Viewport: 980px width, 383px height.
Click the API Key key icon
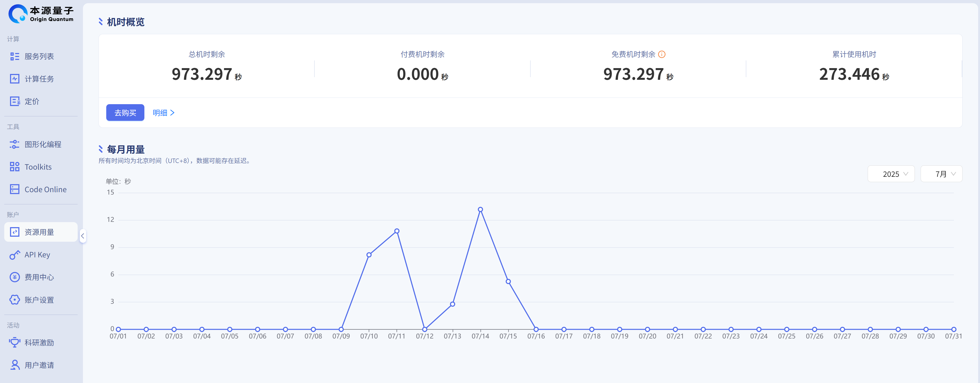pos(15,255)
